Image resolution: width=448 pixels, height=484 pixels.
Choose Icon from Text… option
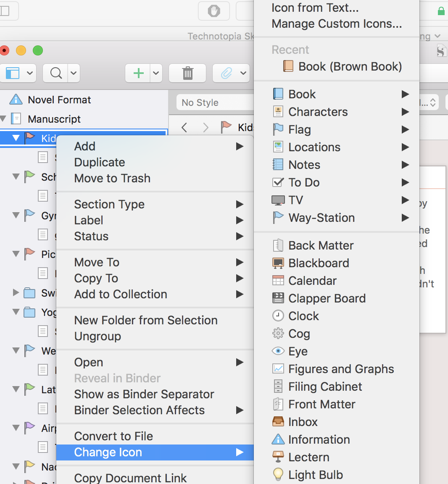(337, 8)
